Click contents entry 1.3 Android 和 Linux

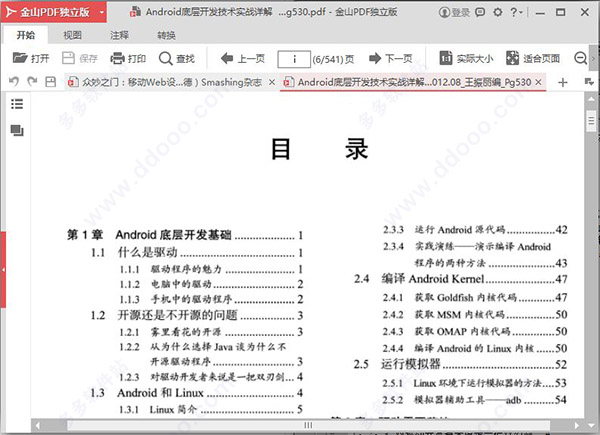(x=197, y=393)
